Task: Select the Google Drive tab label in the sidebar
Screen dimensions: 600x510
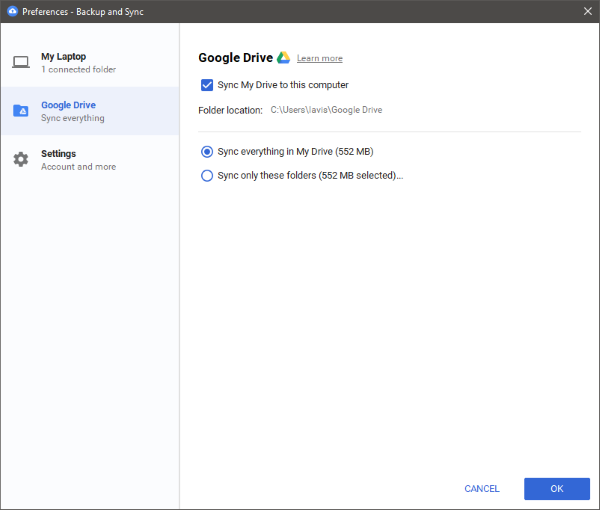Action: point(68,105)
